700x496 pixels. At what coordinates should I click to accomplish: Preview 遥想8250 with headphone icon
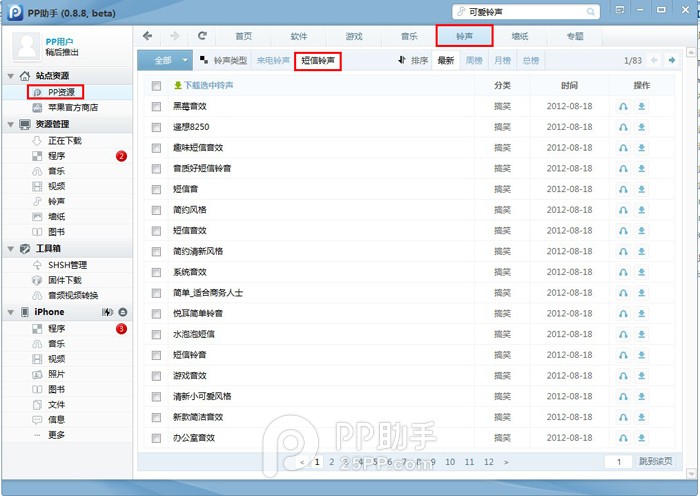pos(623,127)
